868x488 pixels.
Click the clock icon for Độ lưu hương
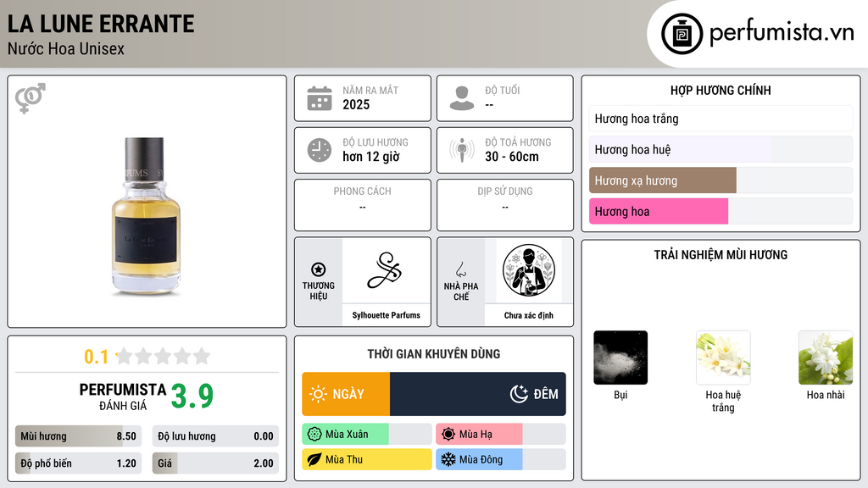click(x=320, y=150)
